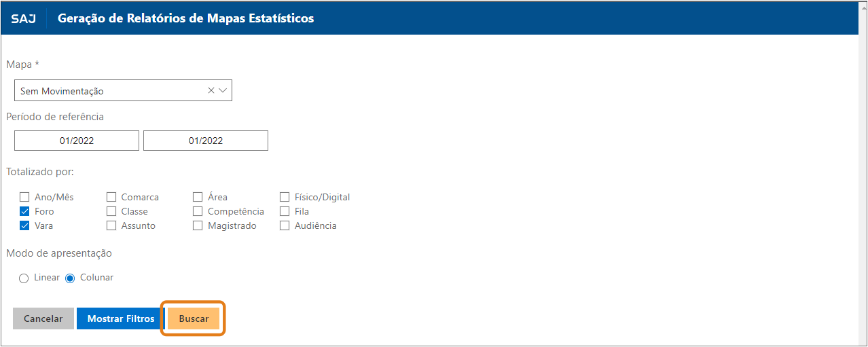Uncheck the Foro checkbox
Image resolution: width=868 pixels, height=347 pixels.
25,211
